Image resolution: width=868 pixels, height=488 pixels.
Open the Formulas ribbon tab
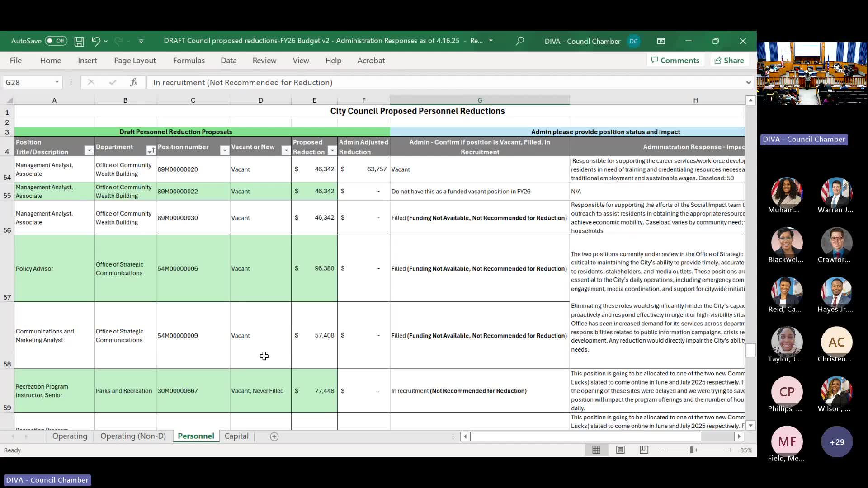189,61
